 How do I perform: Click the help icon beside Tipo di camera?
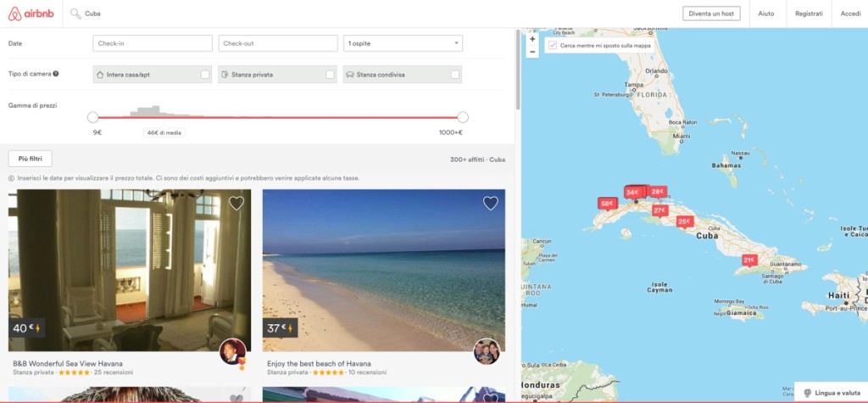[x=56, y=74]
